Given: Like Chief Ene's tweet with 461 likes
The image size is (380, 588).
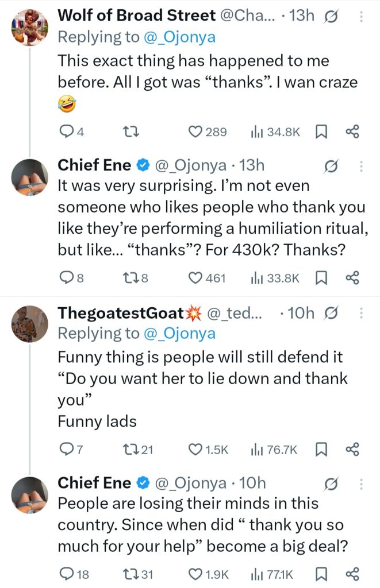Looking at the screenshot, I should (x=195, y=278).
